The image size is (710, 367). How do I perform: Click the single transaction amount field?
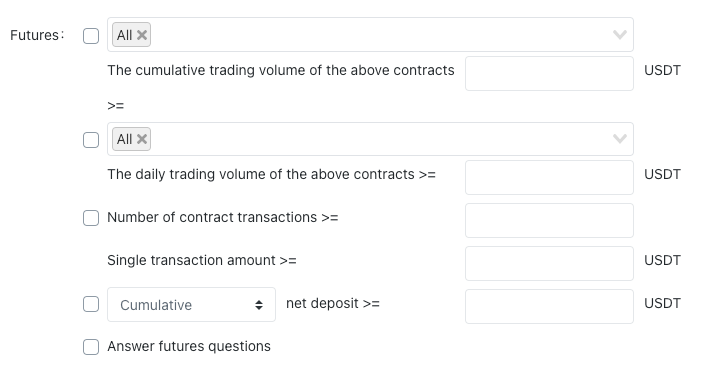549,263
